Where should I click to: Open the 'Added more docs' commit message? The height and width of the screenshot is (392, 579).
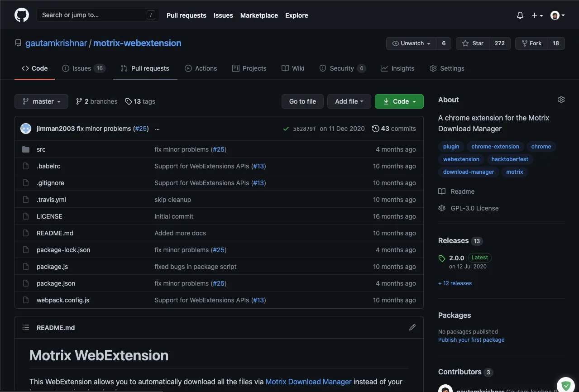pyautogui.click(x=180, y=233)
